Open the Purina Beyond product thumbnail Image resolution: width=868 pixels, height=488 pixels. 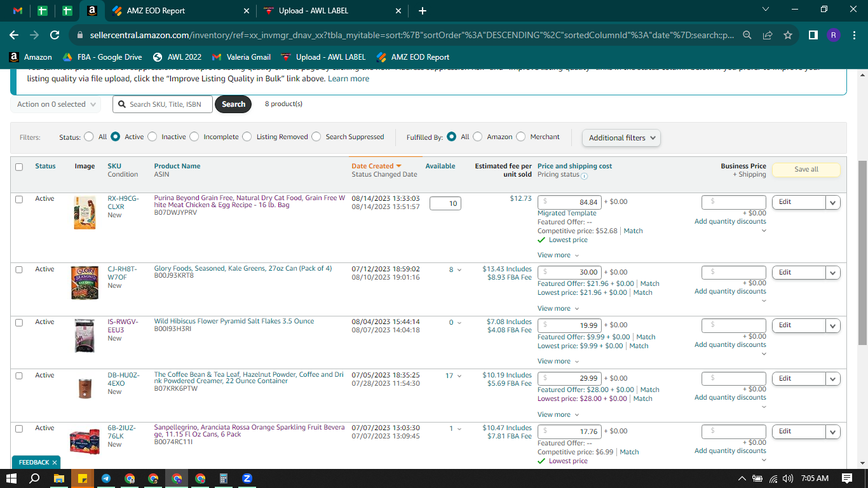coord(85,213)
